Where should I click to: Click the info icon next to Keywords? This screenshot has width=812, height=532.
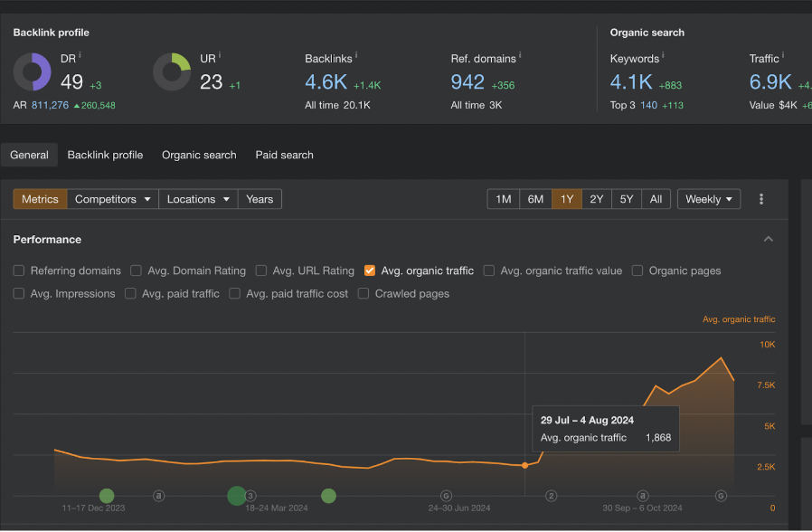[663, 56]
